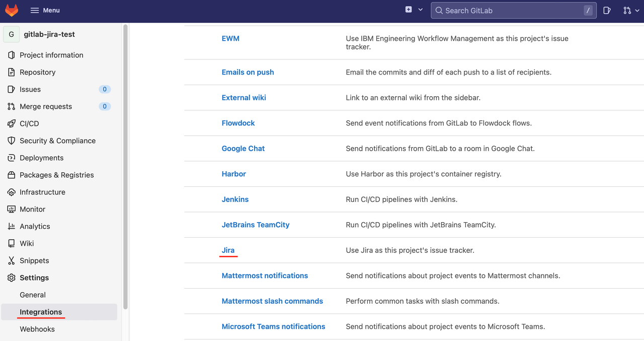Click 'Link to an external wiki from the sidebar.'
Image resolution: width=644 pixels, height=341 pixels.
(x=413, y=98)
